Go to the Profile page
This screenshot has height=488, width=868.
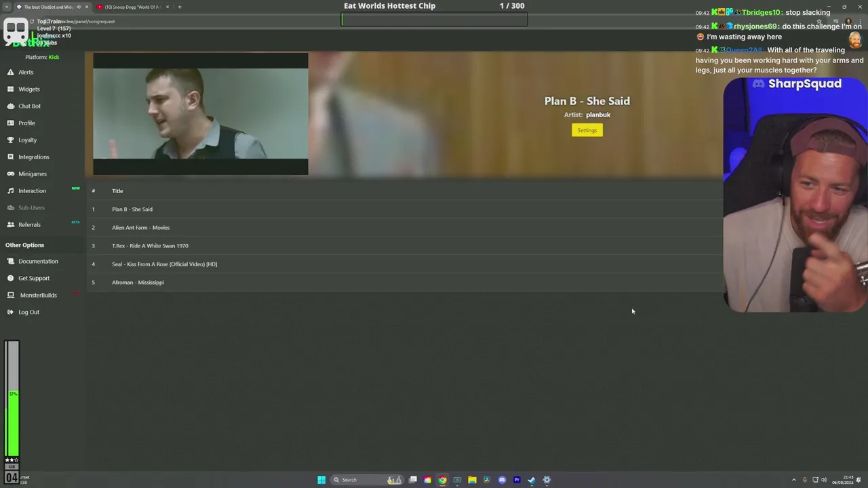point(26,123)
